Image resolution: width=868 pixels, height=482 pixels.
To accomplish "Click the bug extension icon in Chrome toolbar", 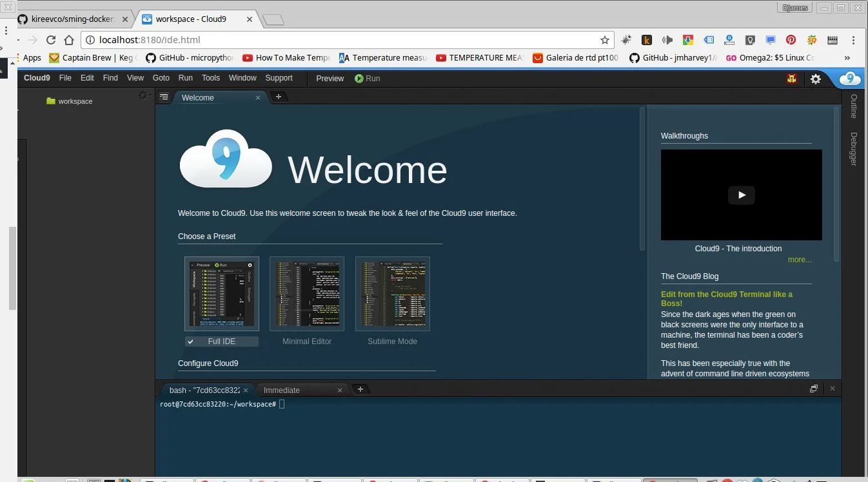I will pyautogui.click(x=626, y=40).
